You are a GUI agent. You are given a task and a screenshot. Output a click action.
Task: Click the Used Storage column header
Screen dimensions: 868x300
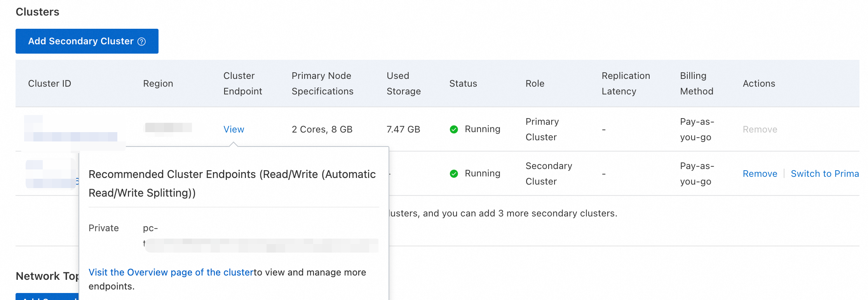tap(403, 84)
